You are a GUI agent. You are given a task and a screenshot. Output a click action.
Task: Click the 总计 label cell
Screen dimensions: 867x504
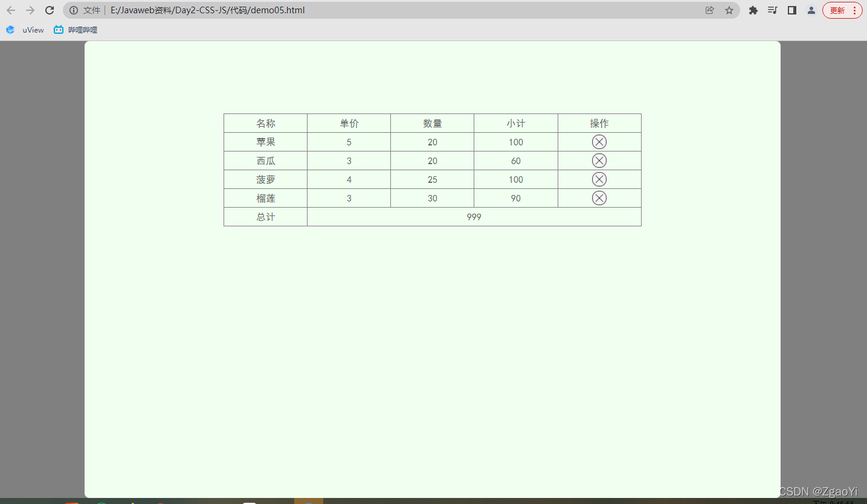(x=265, y=217)
